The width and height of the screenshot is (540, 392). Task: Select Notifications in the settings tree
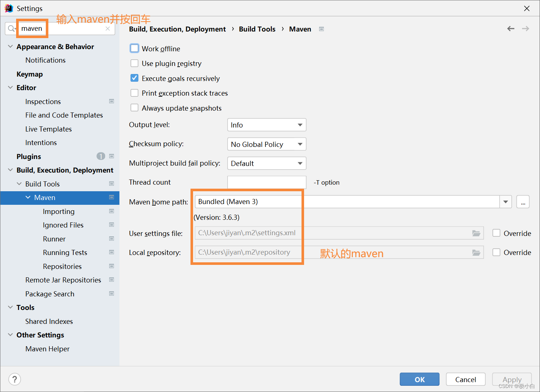click(x=45, y=60)
